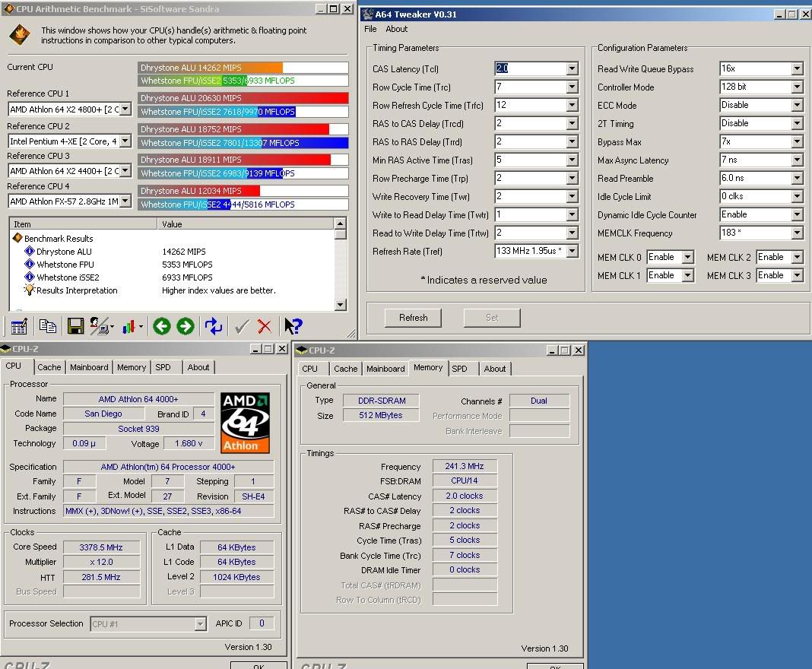812x669 pixels.
Task: Expand the Min RAS Active Time (Tras) dropdown
Action: click(573, 160)
